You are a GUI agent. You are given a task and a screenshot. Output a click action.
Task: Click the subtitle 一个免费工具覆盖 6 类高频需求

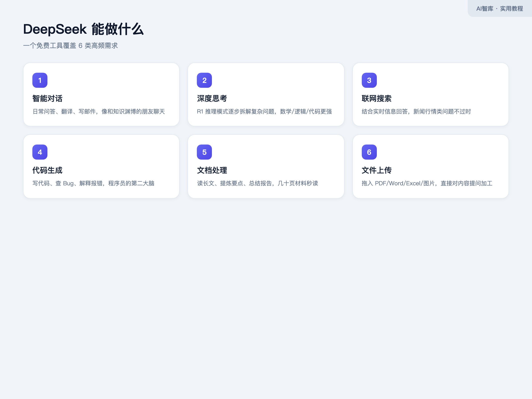70,46
